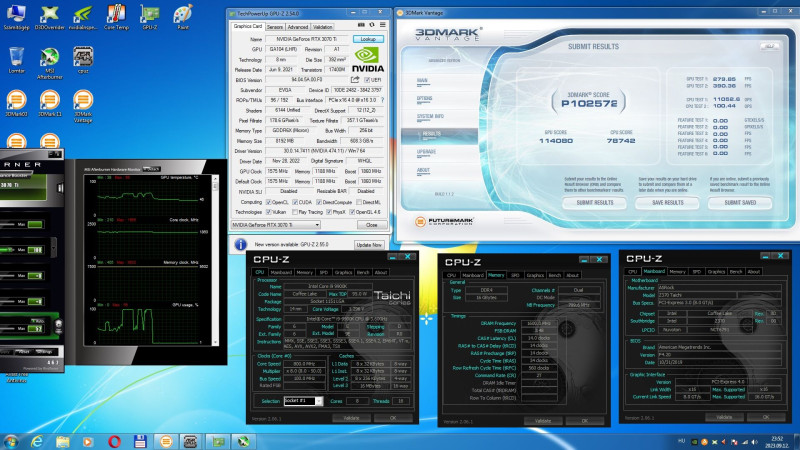Click the floppy disk save taskbar icon
This screenshot has width=800, height=450.
point(140,441)
